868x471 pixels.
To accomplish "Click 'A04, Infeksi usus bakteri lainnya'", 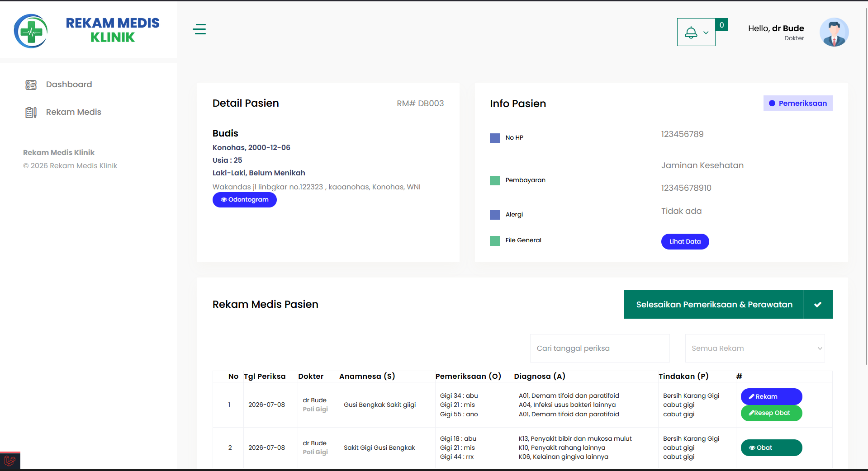I will pos(567,405).
